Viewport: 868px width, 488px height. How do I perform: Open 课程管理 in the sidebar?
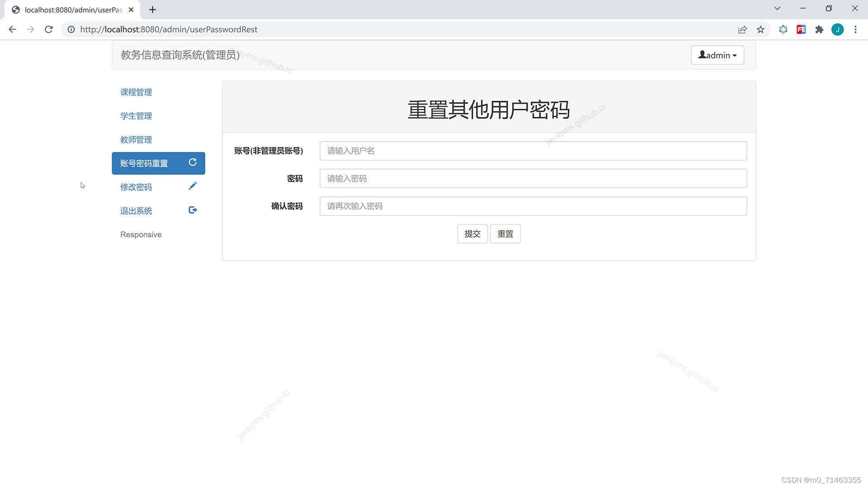136,92
